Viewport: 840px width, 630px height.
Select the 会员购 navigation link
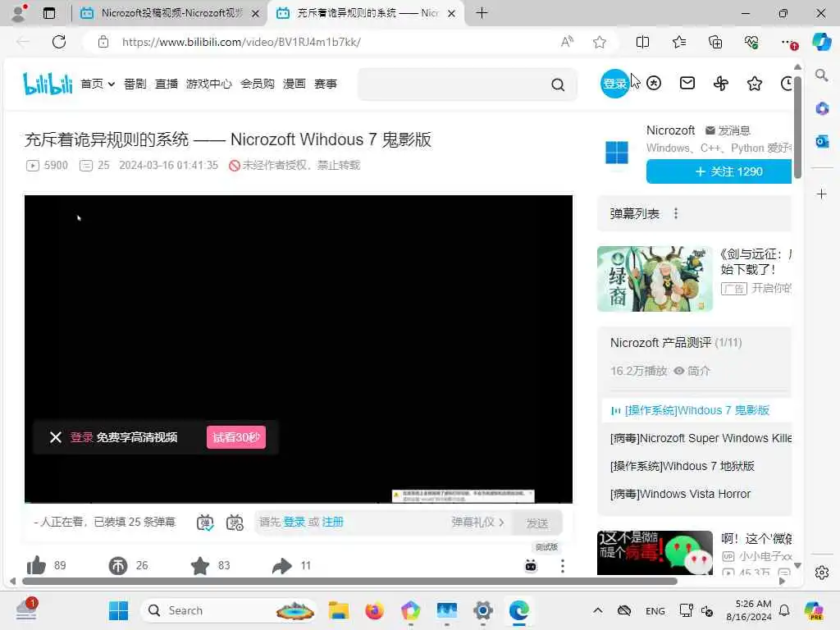tap(257, 84)
